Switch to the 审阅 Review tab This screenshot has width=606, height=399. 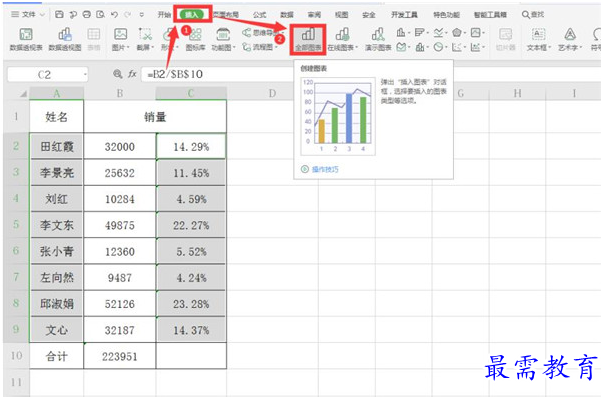(x=314, y=15)
